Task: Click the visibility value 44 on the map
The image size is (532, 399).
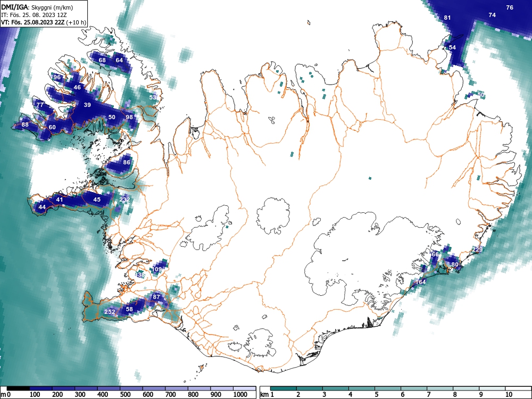Action: click(42, 207)
